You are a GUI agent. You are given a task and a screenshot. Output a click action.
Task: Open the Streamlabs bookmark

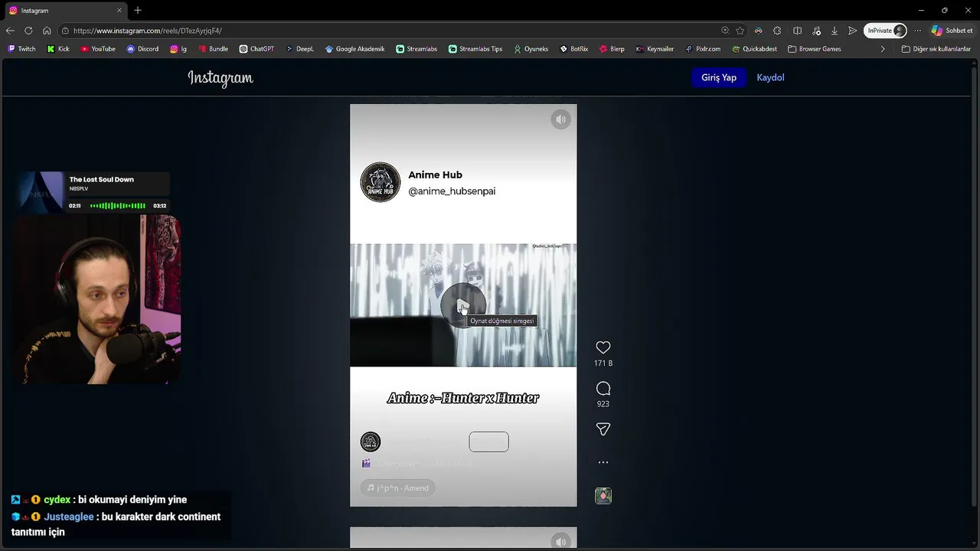click(416, 49)
